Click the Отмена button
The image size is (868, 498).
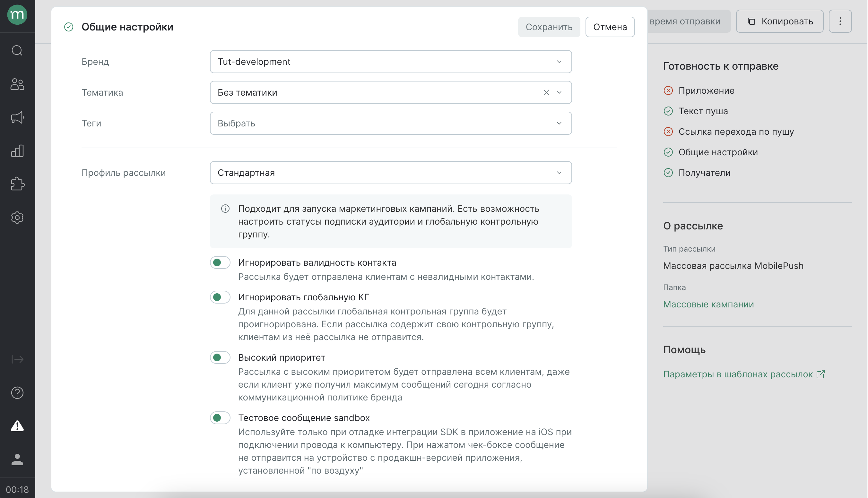pos(610,27)
